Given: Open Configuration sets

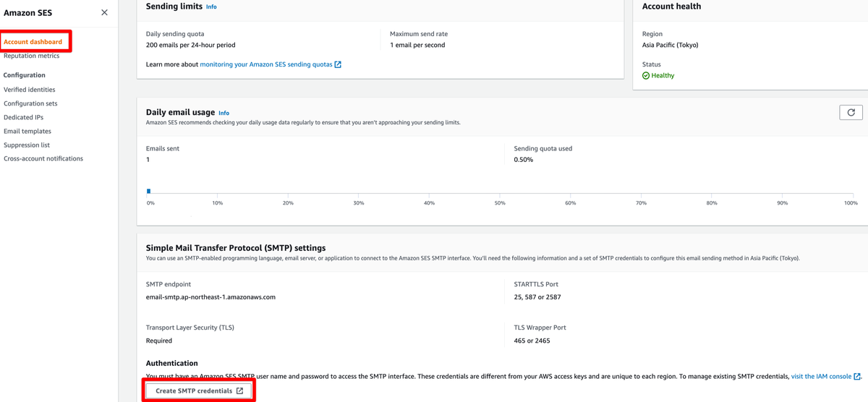Looking at the screenshot, I should (30, 103).
